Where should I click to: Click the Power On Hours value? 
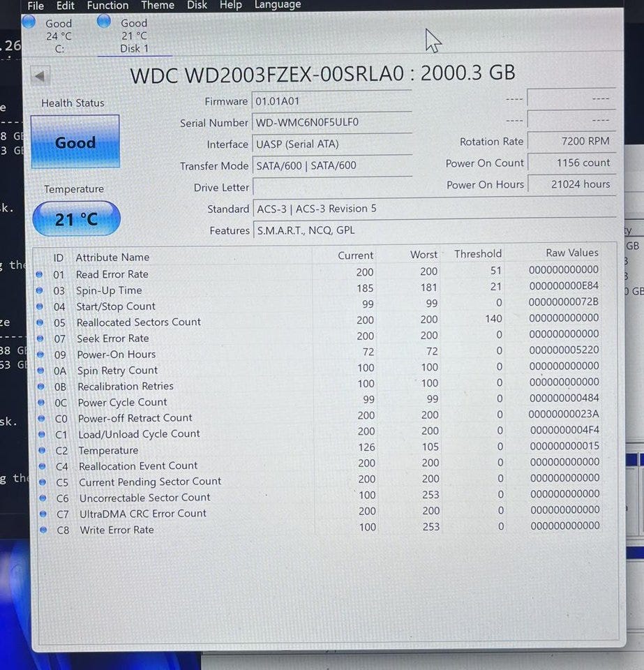pyautogui.click(x=572, y=184)
